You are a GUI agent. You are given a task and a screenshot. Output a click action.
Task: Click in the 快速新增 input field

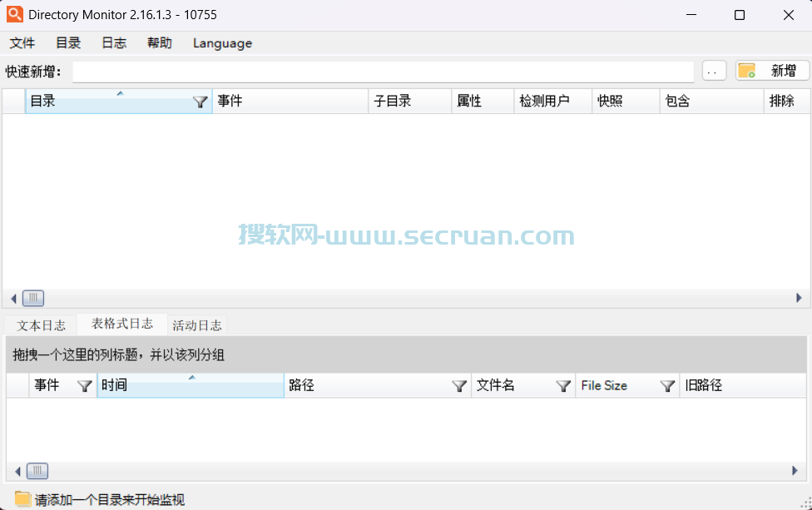click(383, 72)
